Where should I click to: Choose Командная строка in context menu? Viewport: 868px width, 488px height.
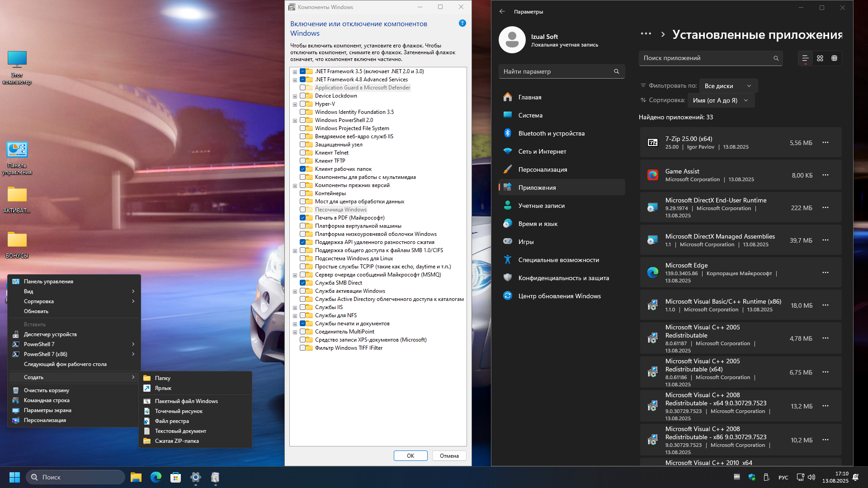74,400
